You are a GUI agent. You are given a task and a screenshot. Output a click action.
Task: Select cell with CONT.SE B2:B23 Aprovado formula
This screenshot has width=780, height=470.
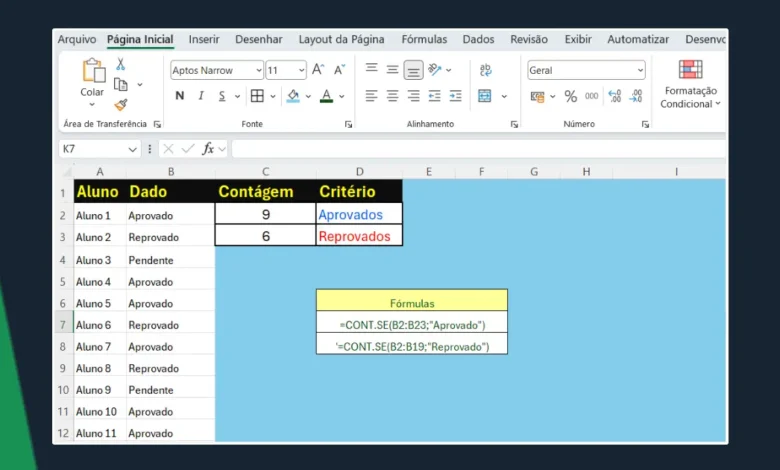[x=412, y=324]
